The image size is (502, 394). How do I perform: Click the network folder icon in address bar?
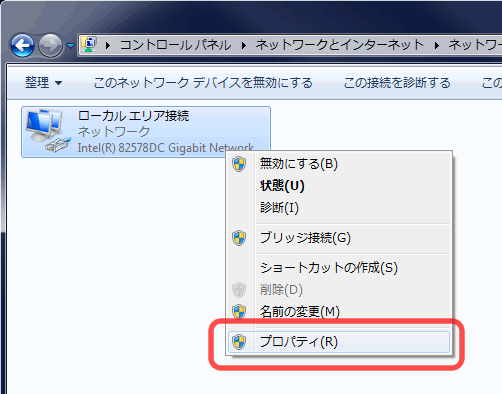pyautogui.click(x=89, y=45)
